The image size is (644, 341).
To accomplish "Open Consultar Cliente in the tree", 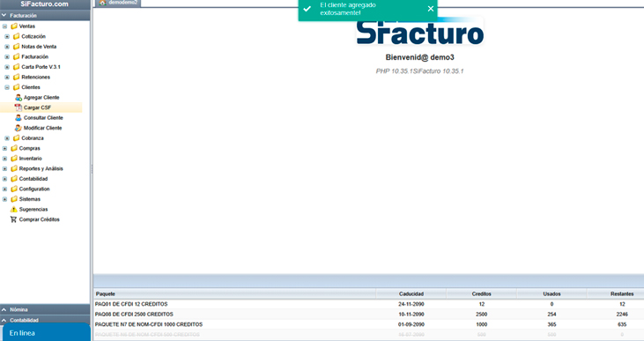I will [43, 118].
